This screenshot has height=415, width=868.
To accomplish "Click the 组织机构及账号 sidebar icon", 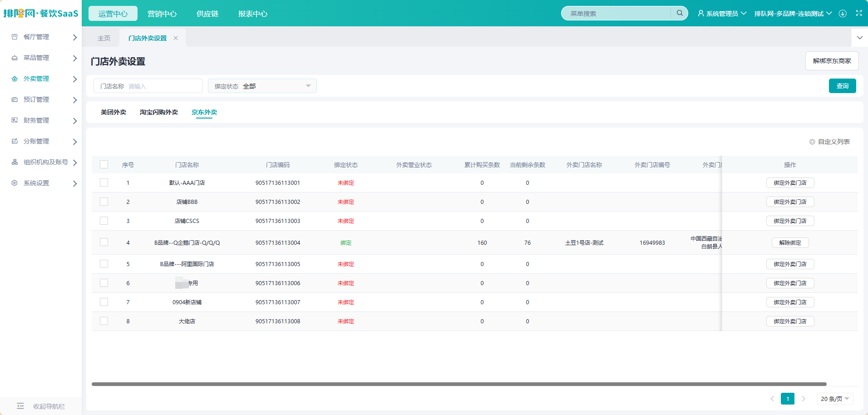I will [x=15, y=162].
